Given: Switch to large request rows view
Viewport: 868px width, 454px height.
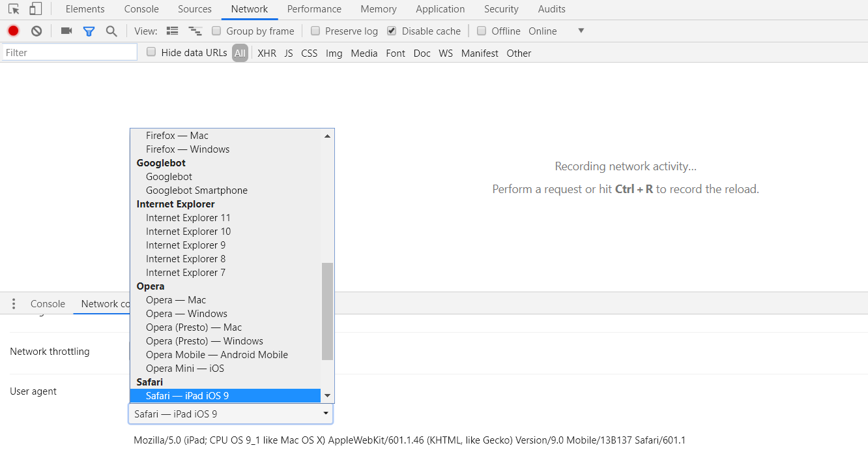Looking at the screenshot, I should (172, 31).
